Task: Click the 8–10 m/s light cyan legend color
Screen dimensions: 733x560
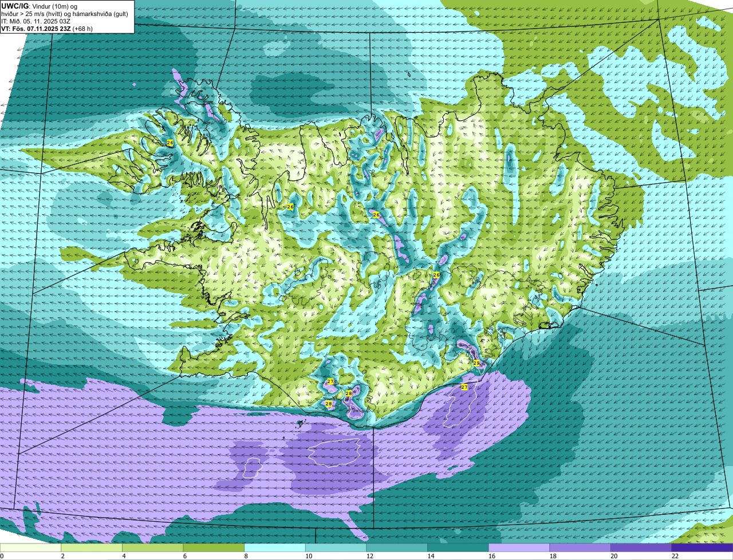Action: coord(274,547)
